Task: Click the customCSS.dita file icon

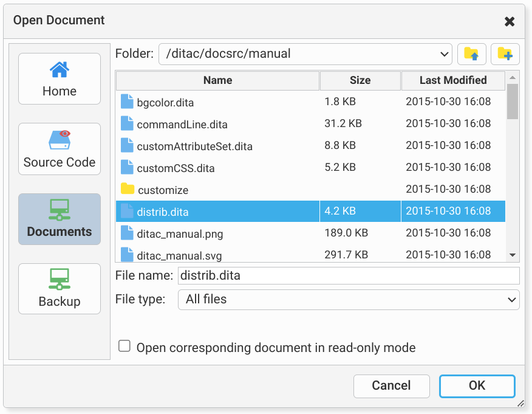Action: point(127,167)
